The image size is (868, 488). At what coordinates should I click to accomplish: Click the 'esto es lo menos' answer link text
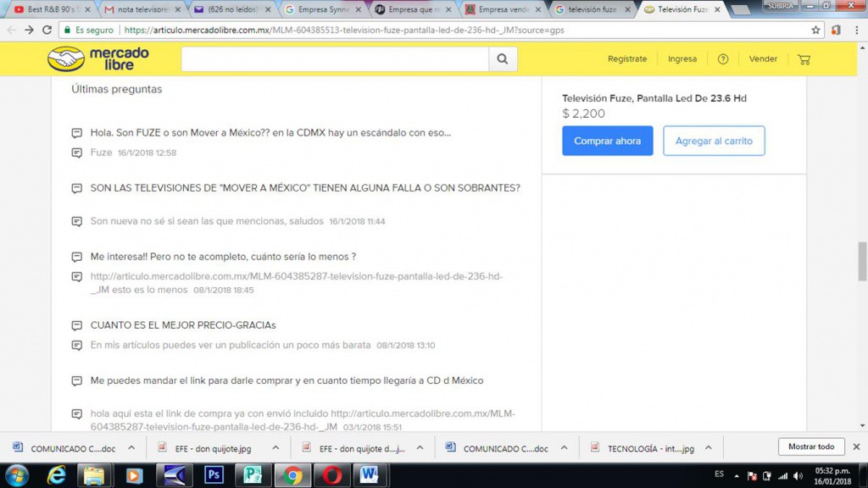150,290
